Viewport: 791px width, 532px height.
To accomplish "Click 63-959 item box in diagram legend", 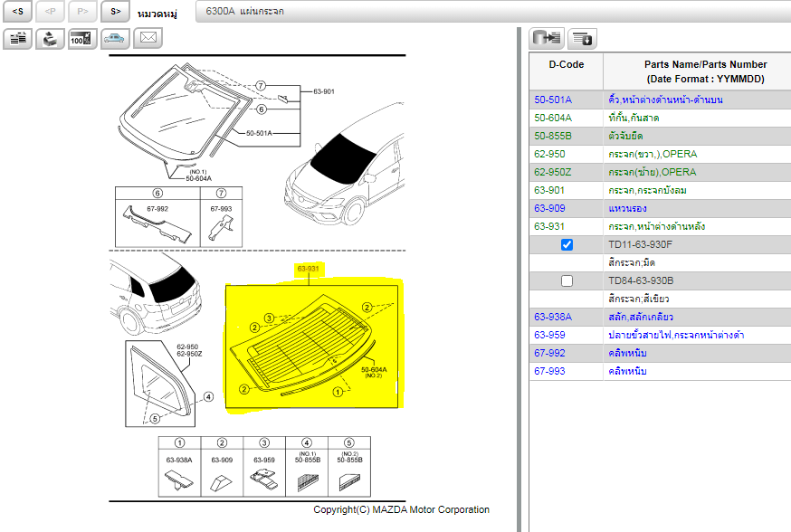I will click(x=264, y=467).
